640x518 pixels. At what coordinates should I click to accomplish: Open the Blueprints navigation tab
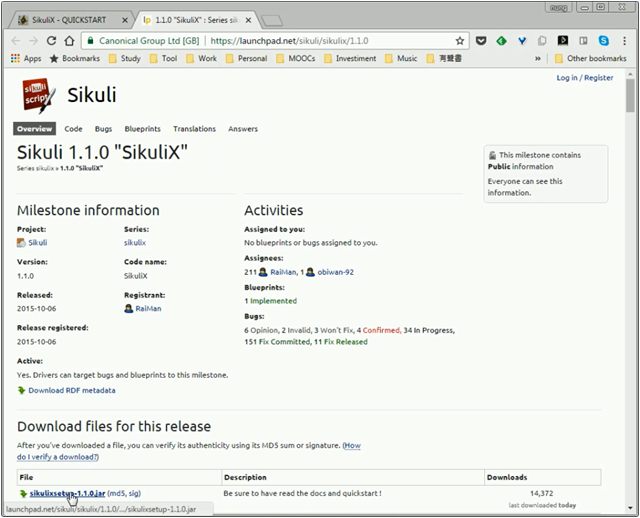pyautogui.click(x=142, y=129)
